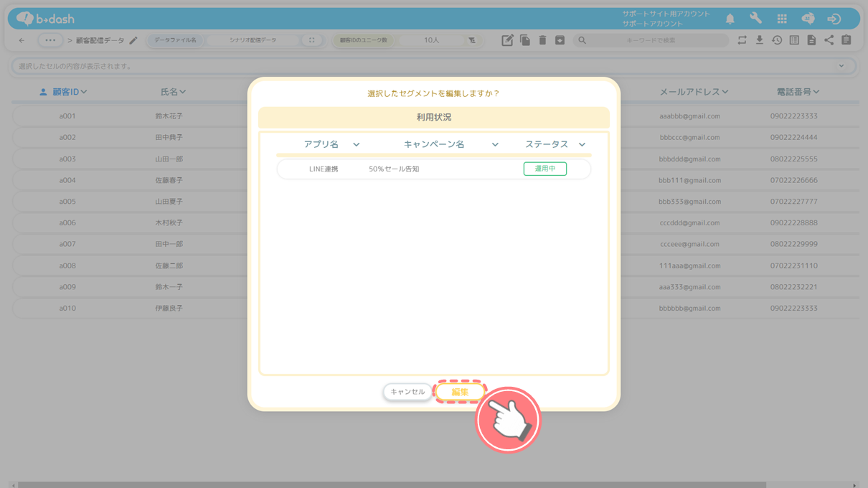The height and width of the screenshot is (488, 868).
Task: Click the name 伊藤良子
Action: pos(169,309)
